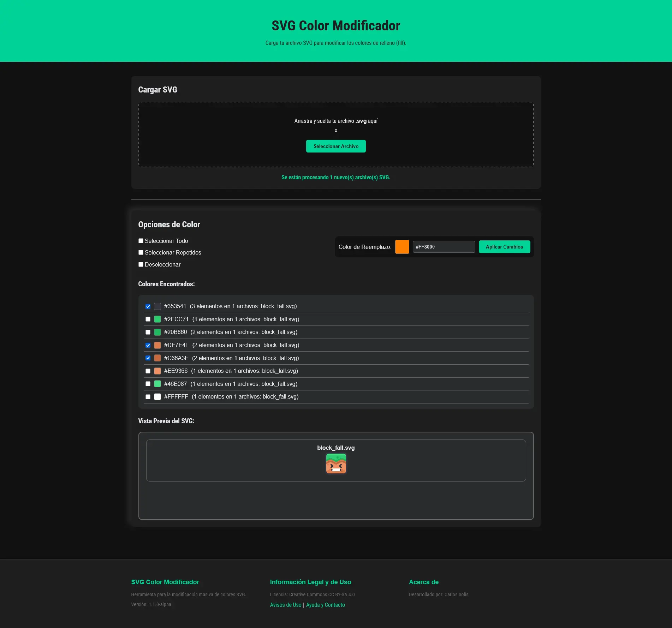
Task: Uncheck the #C66A3E color checkbox
Action: [148, 358]
